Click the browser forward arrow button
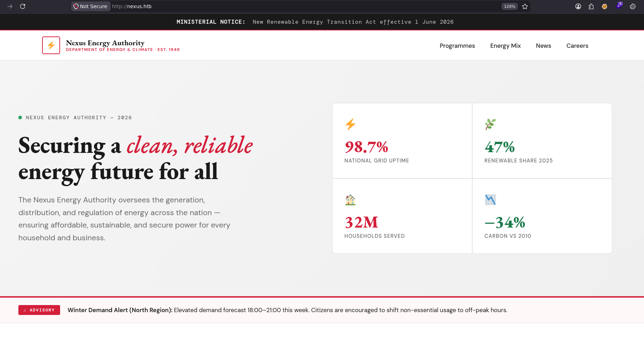Viewport: 644px width, 350px height. [x=10, y=6]
